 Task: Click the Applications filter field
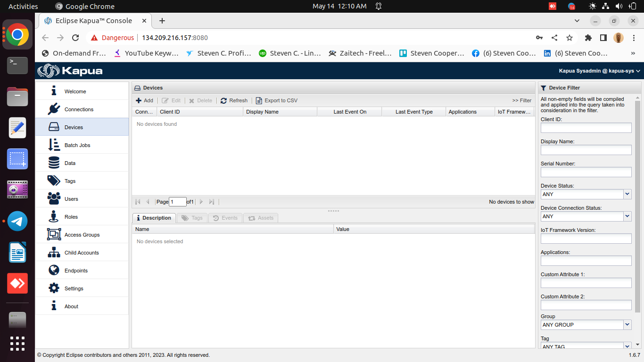(x=586, y=261)
